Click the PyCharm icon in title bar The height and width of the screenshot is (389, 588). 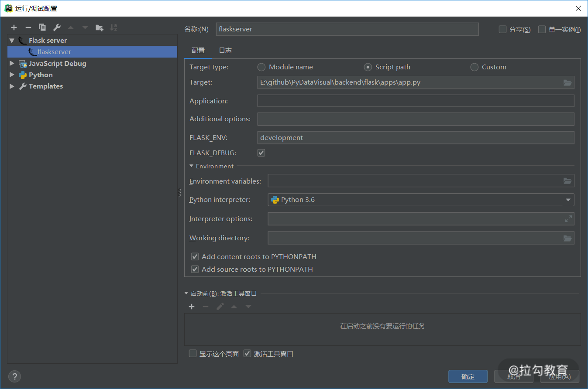pyautogui.click(x=8, y=8)
